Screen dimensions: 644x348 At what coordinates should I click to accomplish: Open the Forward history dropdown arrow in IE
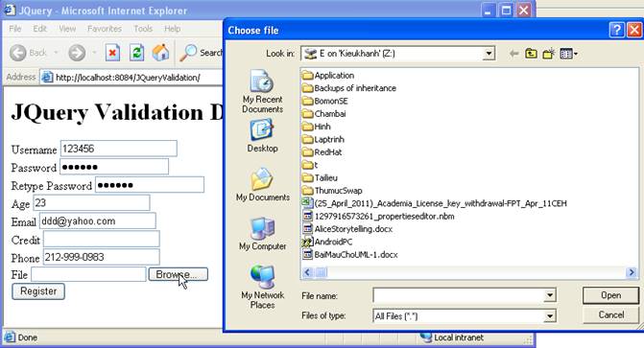(94, 53)
